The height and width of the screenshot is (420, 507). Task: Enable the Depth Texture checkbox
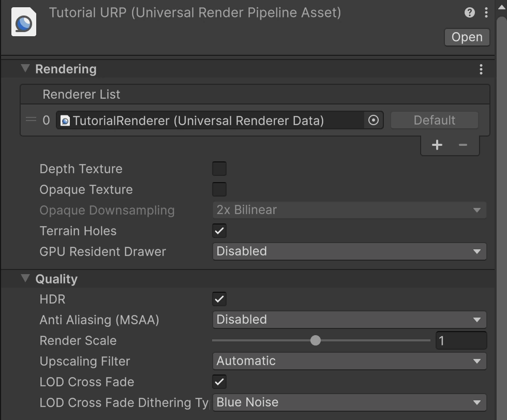219,169
